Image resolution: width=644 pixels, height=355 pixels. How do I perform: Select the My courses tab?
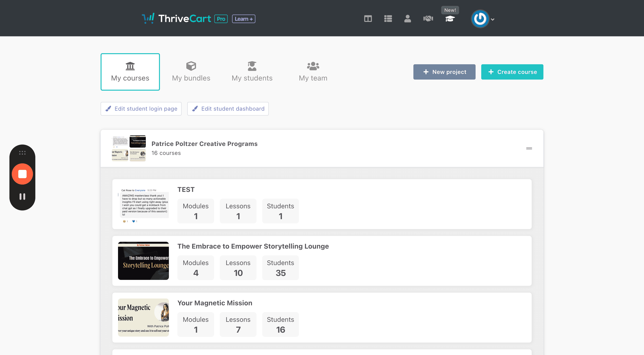tap(130, 72)
